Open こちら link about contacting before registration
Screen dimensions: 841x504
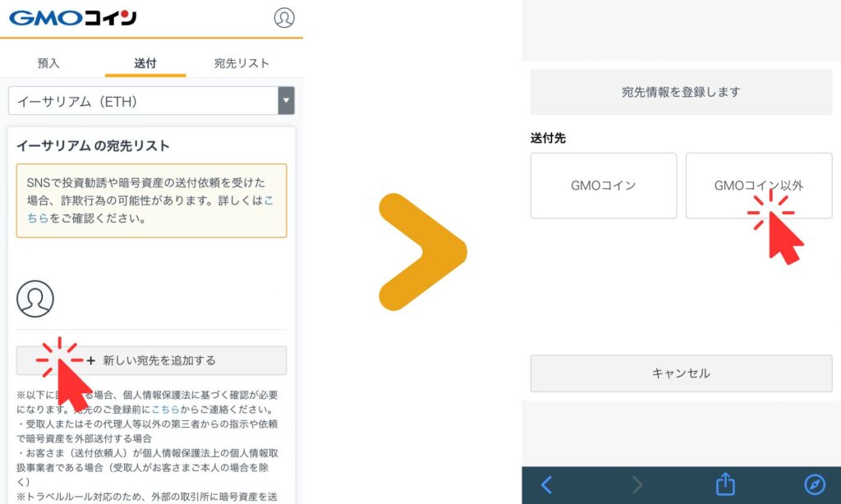pos(165,409)
